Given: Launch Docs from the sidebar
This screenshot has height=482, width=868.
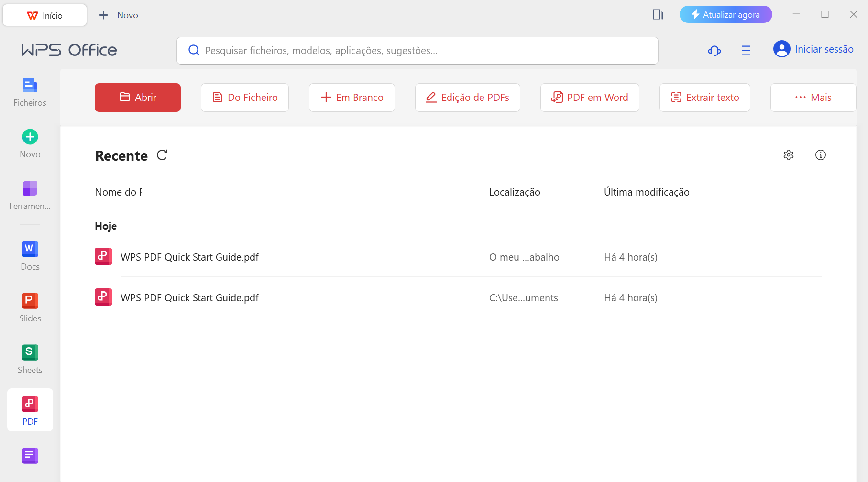Looking at the screenshot, I should pyautogui.click(x=30, y=256).
